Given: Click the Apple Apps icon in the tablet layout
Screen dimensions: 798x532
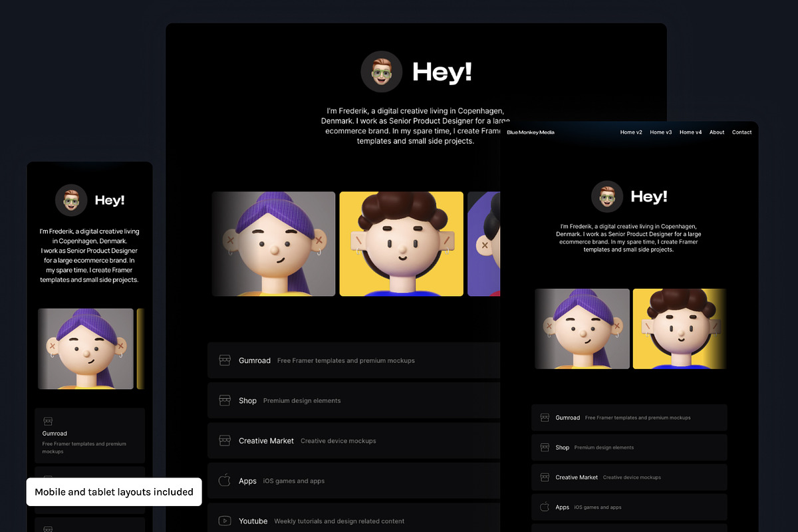Looking at the screenshot, I should click(x=544, y=507).
